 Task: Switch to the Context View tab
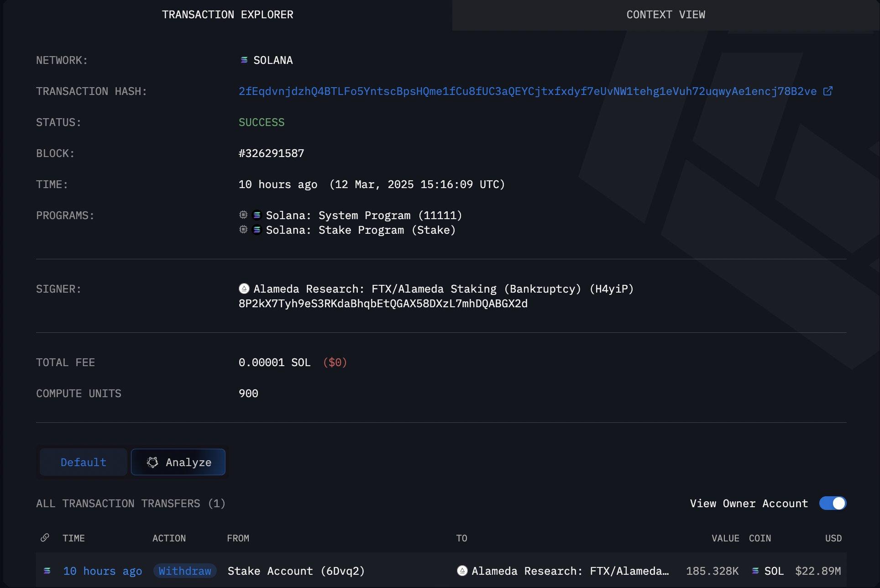pos(665,15)
